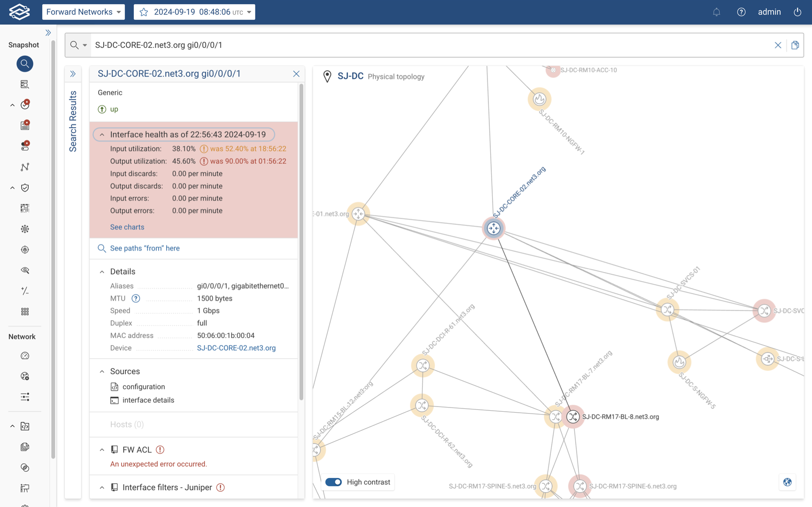Open SJ-DC-CORE-02.net3.org device link
Screen dimensions: 812x507
click(236, 348)
